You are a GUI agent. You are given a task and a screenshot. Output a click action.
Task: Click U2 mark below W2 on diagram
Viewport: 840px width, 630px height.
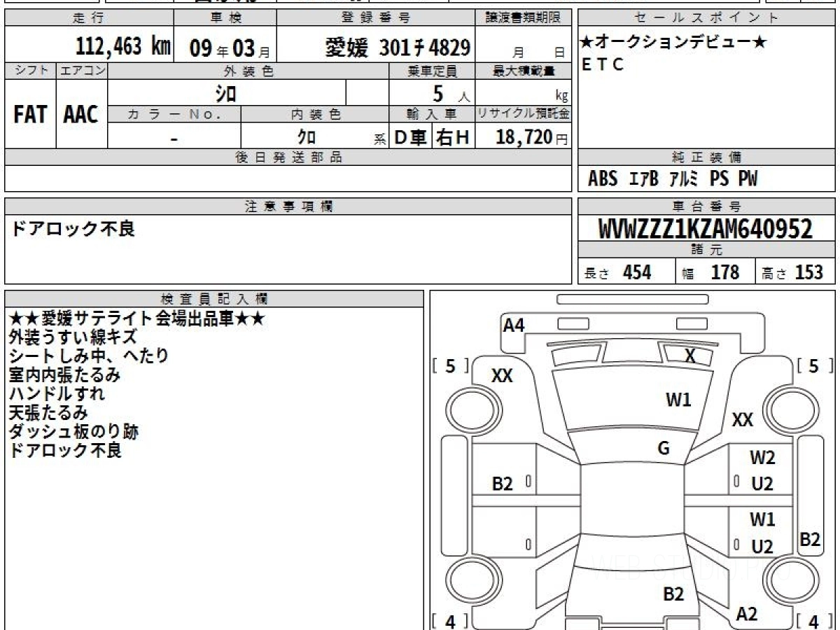click(762, 484)
